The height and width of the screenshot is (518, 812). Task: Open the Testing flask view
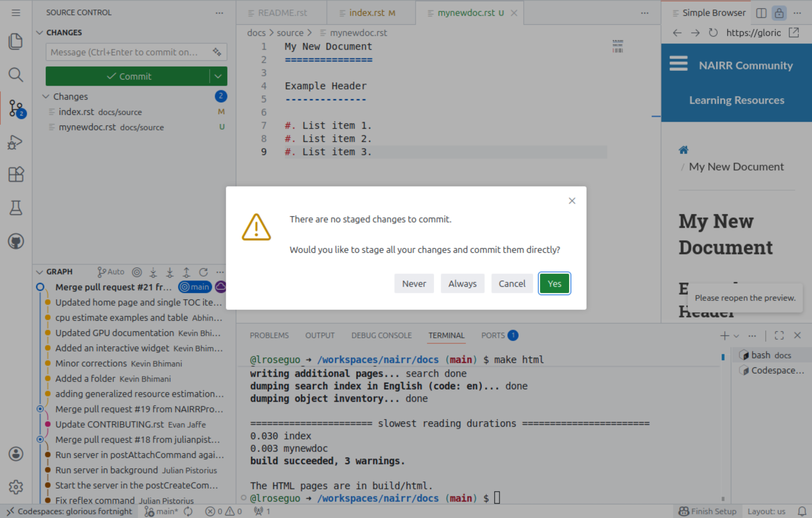[x=16, y=208]
